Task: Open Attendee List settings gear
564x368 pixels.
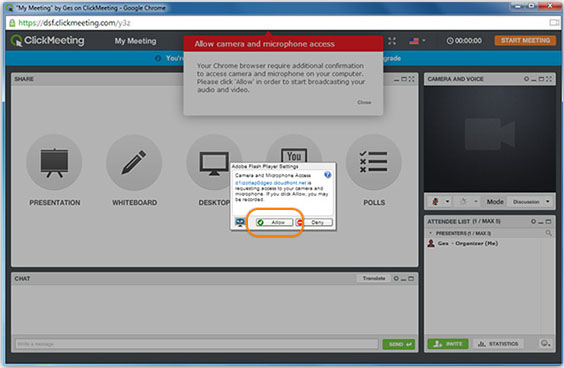Action: point(533,221)
